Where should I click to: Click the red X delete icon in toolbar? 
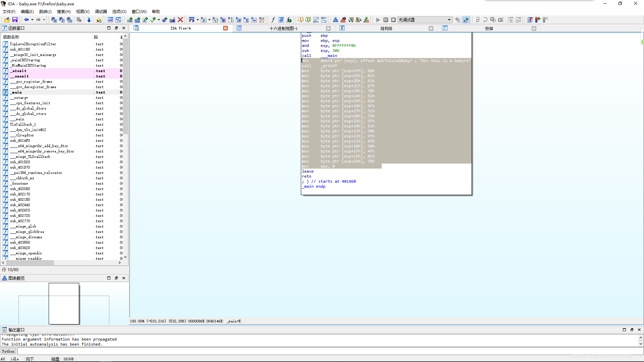pyautogui.click(x=180, y=20)
